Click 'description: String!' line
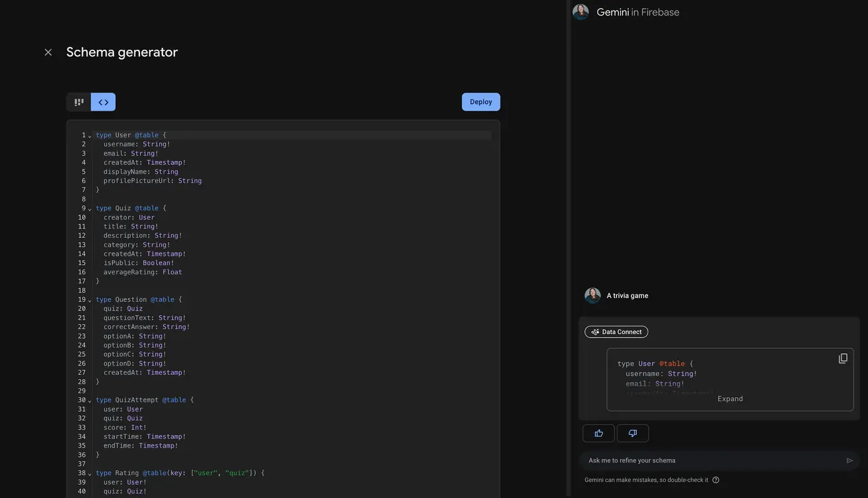 (143, 236)
